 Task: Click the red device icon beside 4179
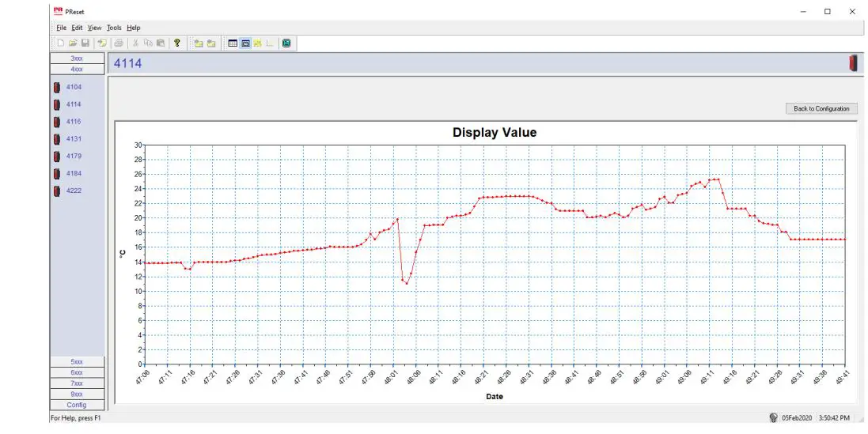point(56,157)
